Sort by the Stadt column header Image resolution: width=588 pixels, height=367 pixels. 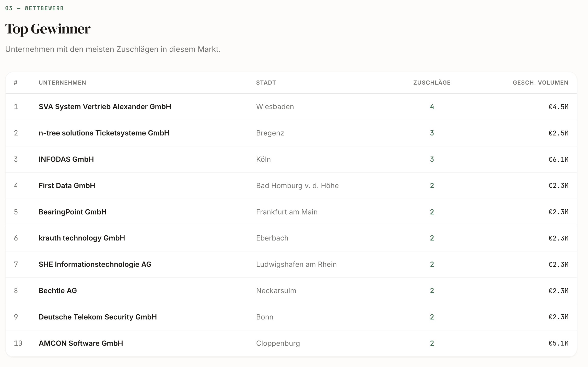266,83
